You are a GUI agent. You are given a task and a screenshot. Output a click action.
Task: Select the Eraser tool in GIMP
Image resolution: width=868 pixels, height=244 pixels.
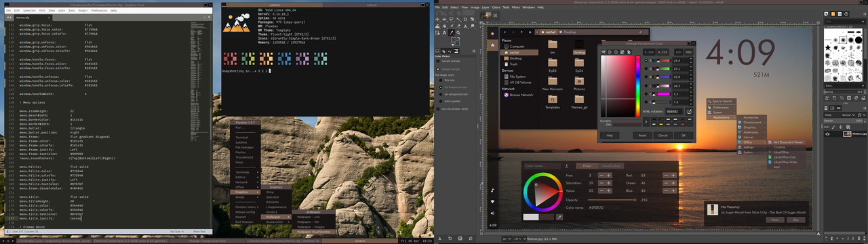pyautogui.click(x=458, y=26)
